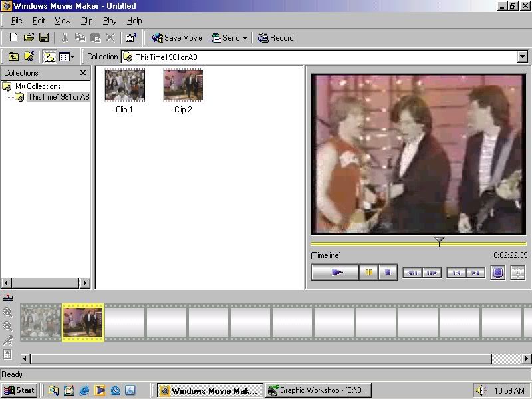Image resolution: width=532 pixels, height=399 pixels.
Task: Start recording with the Record button
Action: tap(275, 38)
